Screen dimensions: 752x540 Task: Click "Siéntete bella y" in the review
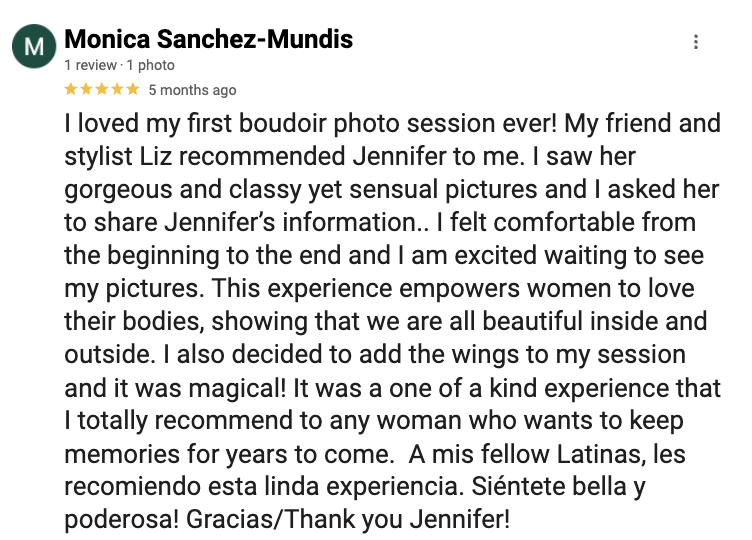[558, 486]
